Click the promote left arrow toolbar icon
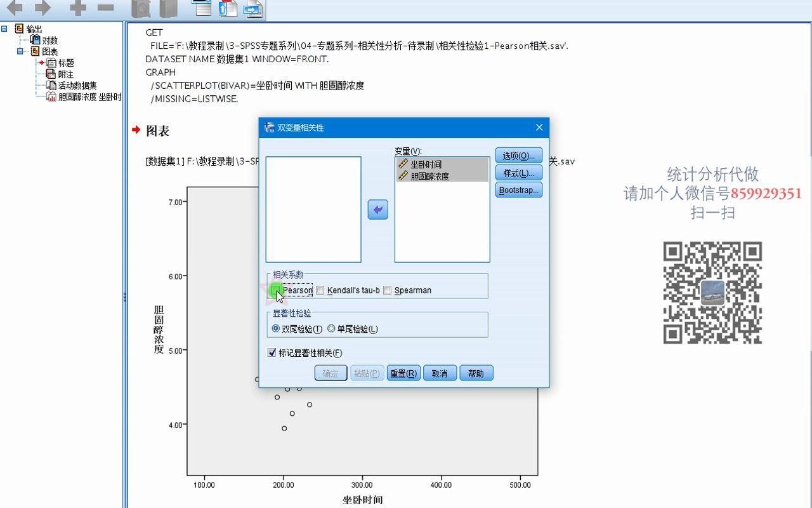 click(x=14, y=8)
